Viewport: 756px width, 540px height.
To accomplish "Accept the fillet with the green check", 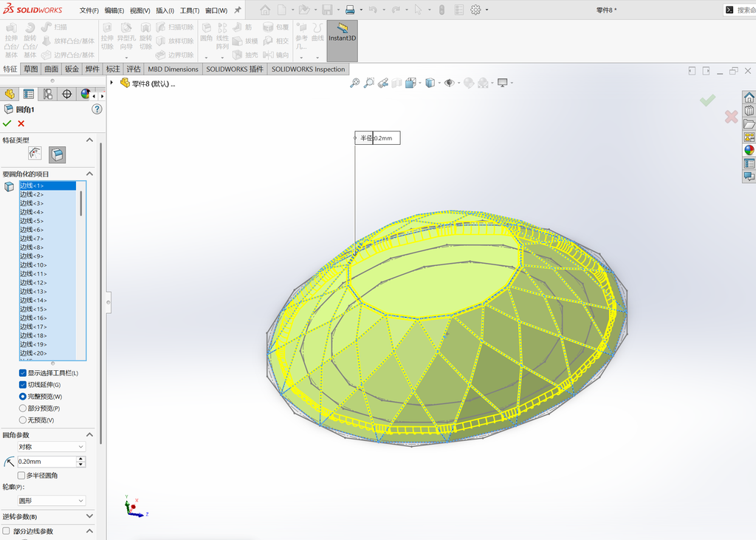I will coord(7,123).
